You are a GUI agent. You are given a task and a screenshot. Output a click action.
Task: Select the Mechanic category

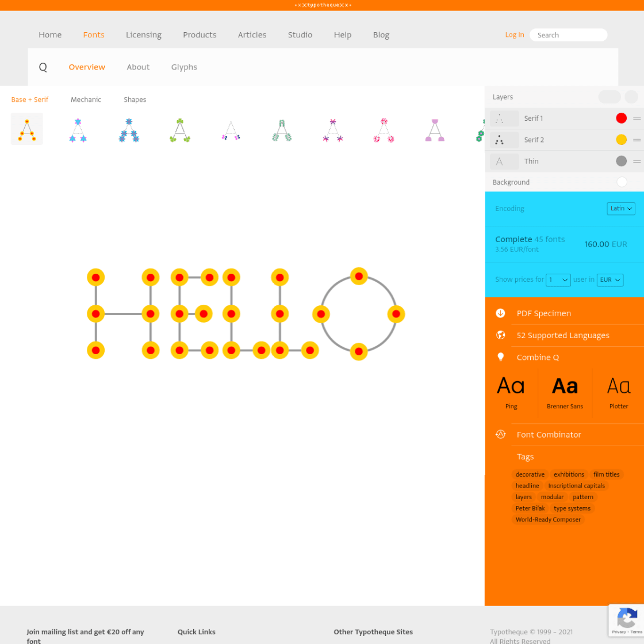86,99
